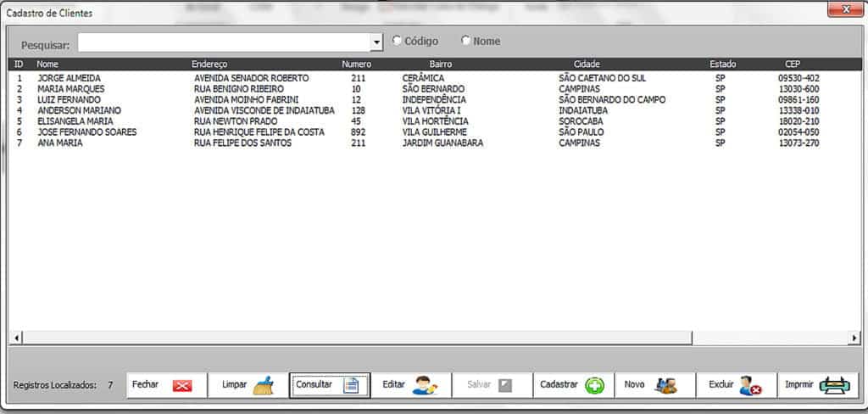Click the green plus icon on Cadastrar
This screenshot has width=868, height=414.
(595, 385)
